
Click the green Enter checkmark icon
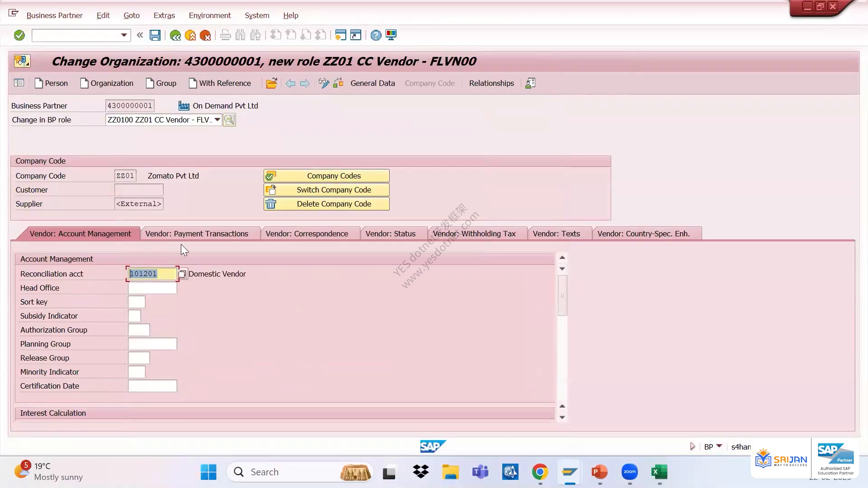(x=19, y=35)
